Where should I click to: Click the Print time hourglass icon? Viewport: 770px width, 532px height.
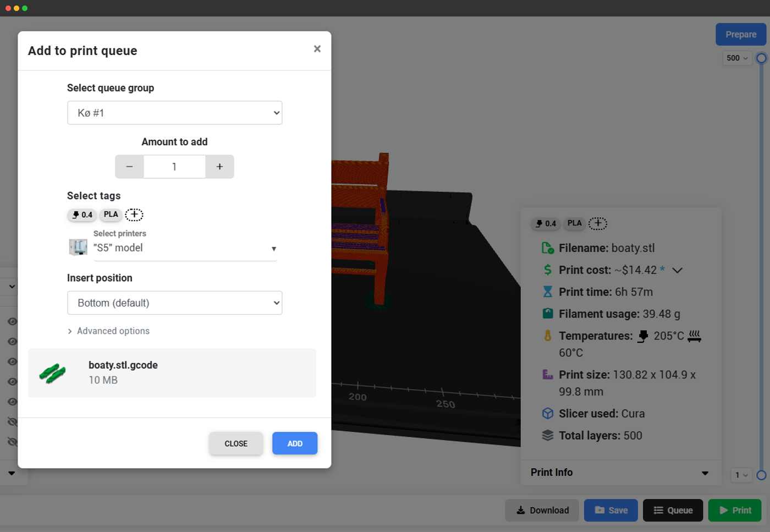pos(548,292)
